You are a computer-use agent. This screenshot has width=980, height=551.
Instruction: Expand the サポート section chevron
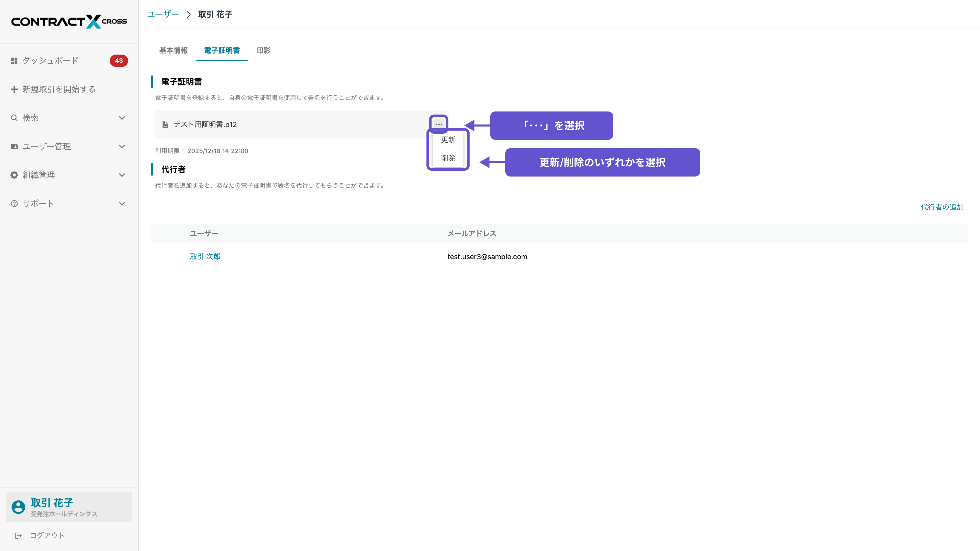pyautogui.click(x=122, y=204)
